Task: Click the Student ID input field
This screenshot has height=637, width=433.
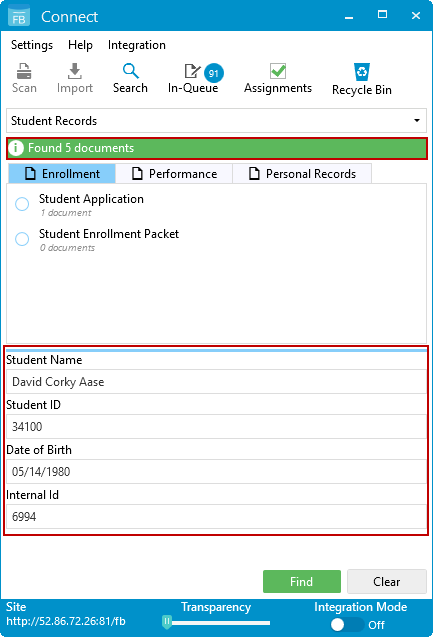Action: pos(216,427)
